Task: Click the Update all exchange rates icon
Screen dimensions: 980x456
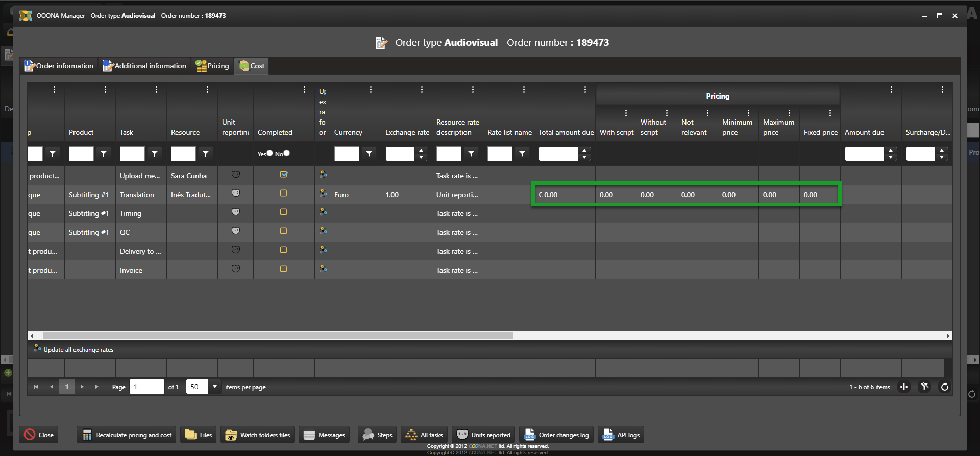Action: (x=37, y=349)
